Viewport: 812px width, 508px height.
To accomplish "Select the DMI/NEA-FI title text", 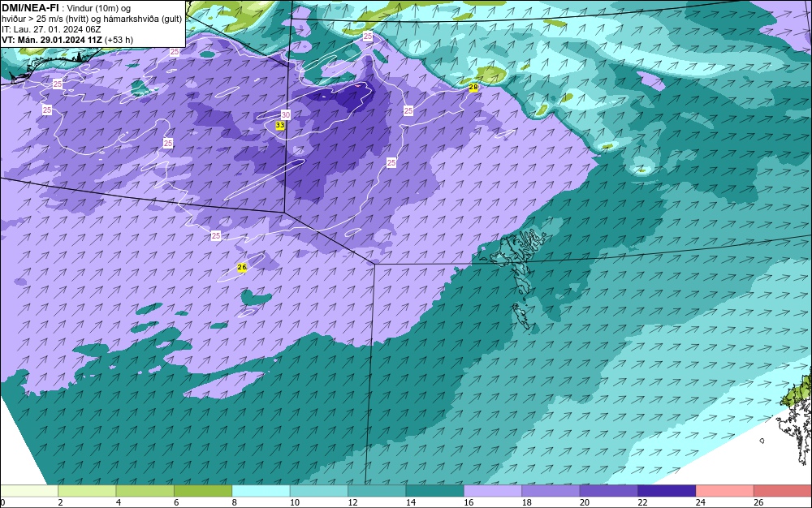I will pyautogui.click(x=30, y=8).
